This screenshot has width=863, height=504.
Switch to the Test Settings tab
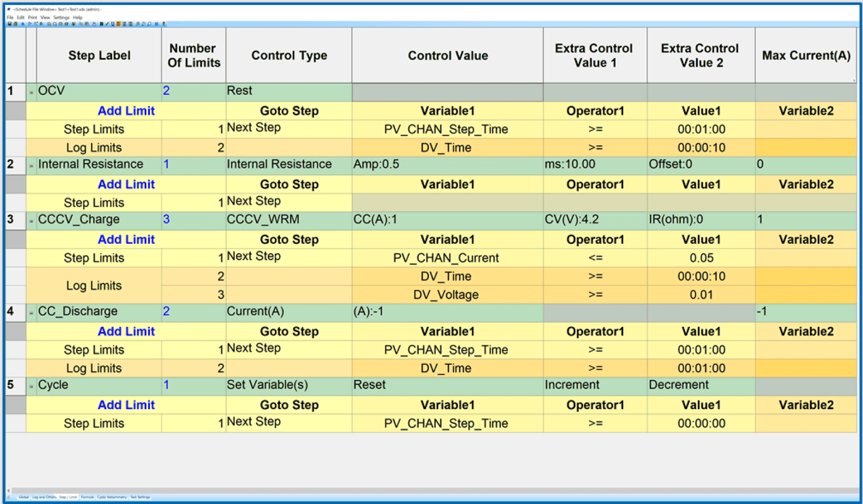140,497
